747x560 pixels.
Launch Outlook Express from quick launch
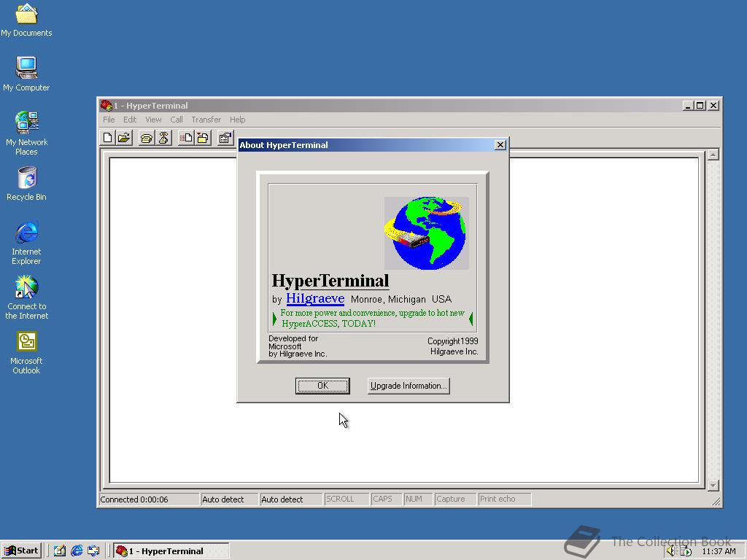click(93, 551)
